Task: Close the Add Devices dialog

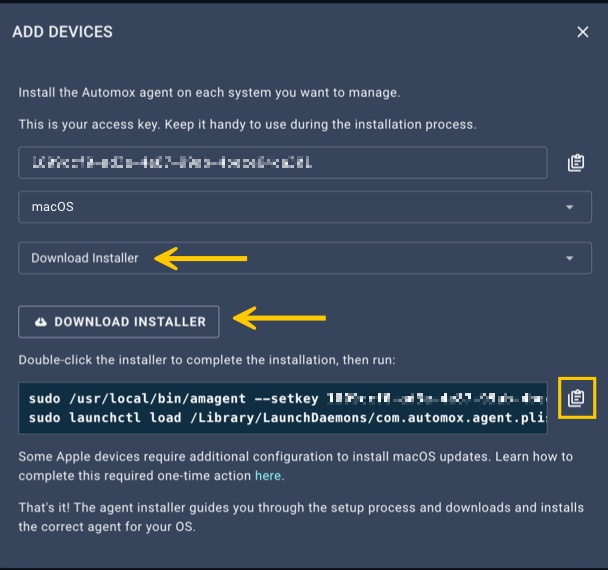Action: pyautogui.click(x=582, y=32)
